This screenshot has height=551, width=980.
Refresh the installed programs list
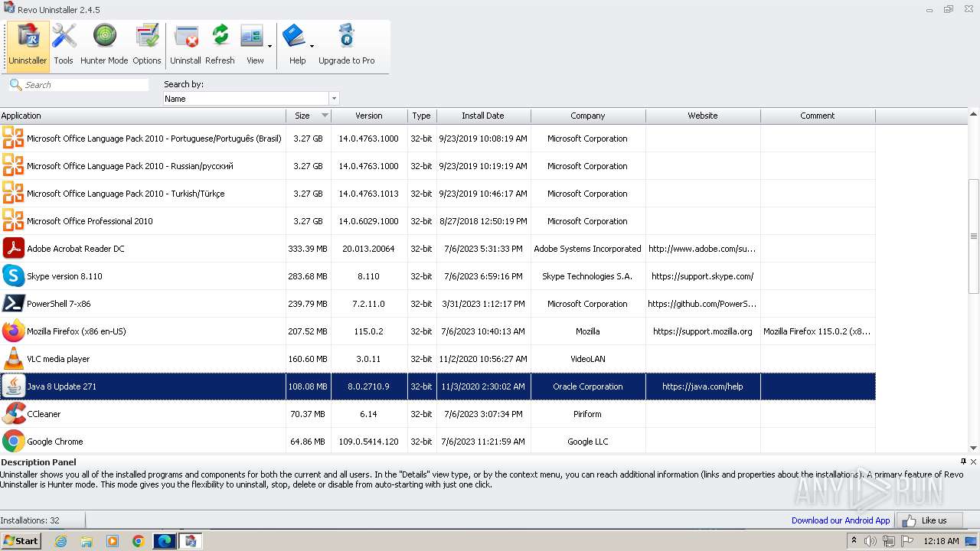[220, 45]
